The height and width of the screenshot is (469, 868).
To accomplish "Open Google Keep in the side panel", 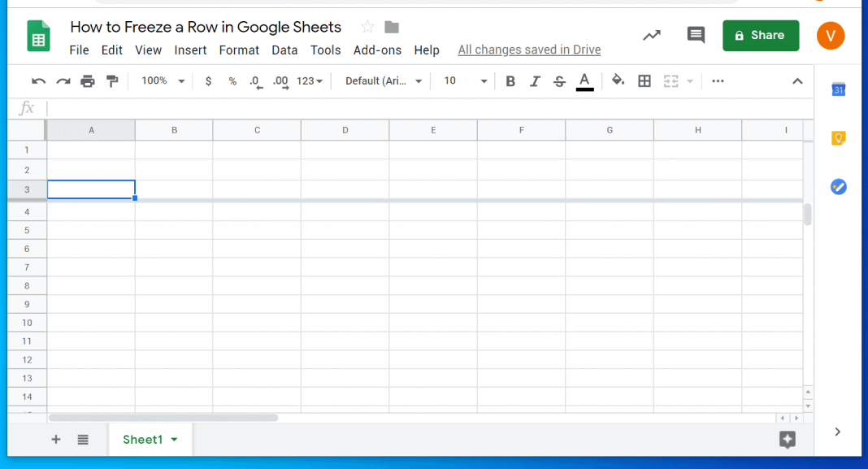I will click(838, 138).
